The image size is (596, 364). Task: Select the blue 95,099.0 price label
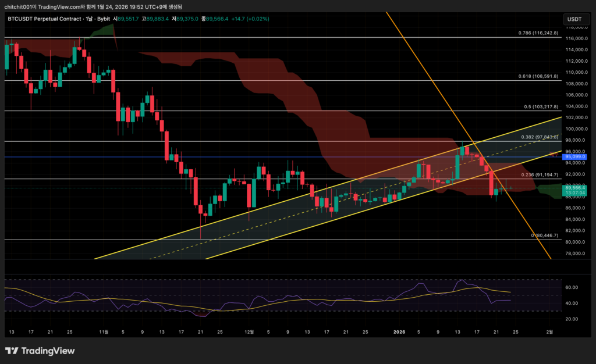coord(575,157)
